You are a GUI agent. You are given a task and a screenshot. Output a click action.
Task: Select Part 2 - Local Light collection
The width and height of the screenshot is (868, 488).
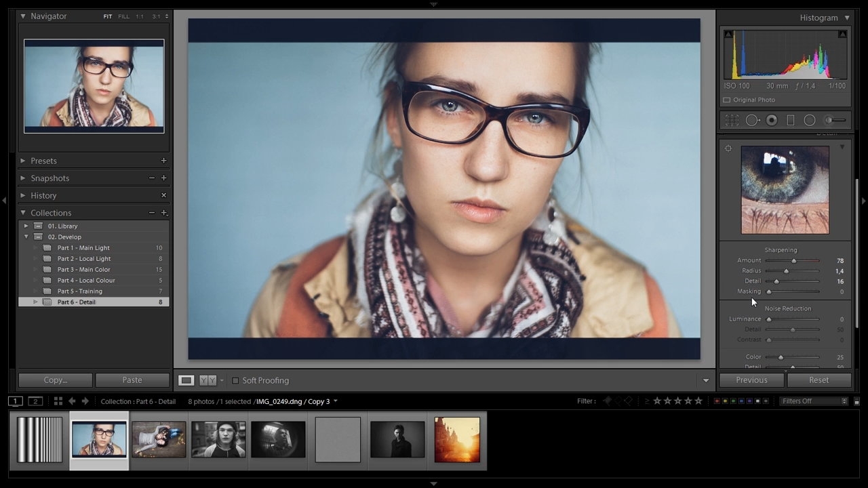click(x=94, y=259)
